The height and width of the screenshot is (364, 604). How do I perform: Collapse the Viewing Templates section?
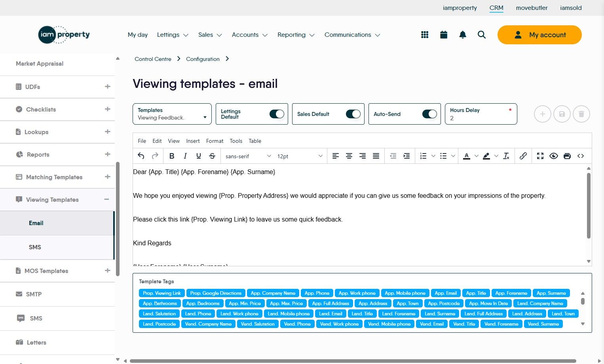(x=106, y=199)
